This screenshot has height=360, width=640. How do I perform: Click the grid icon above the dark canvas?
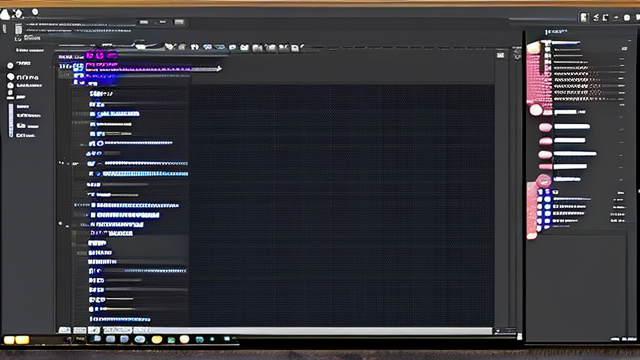click(x=500, y=55)
